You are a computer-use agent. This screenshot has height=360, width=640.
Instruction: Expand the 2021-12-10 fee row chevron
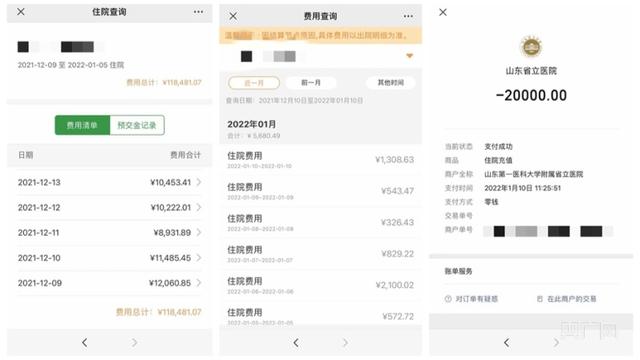(x=199, y=258)
